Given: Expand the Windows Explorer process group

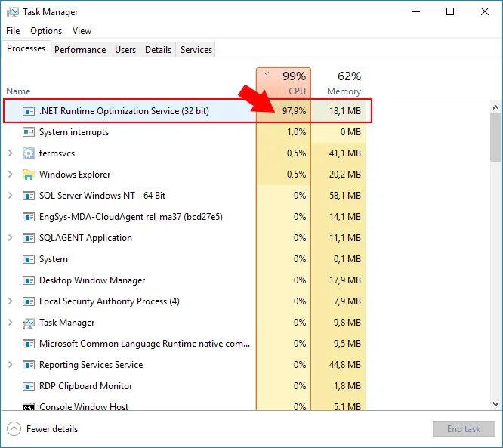Looking at the screenshot, I should click(11, 175).
